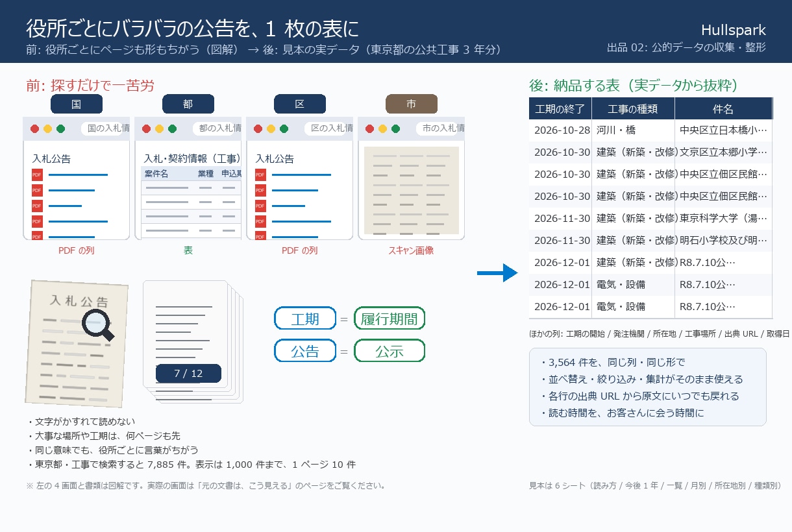792x532 pixels.
Task: Click the 前: 探すだけで一苦労 heading
Action: point(90,85)
